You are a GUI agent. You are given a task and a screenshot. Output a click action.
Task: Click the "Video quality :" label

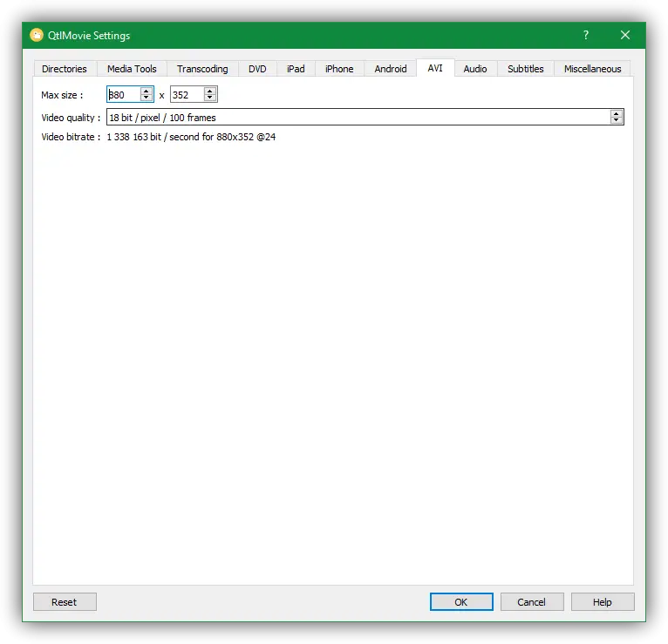tap(71, 118)
